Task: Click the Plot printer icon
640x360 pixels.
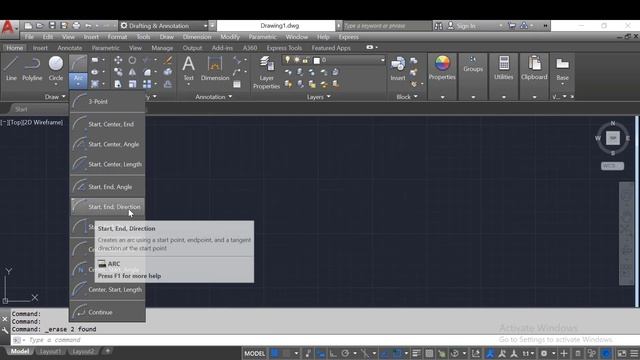Action: tap(76, 26)
